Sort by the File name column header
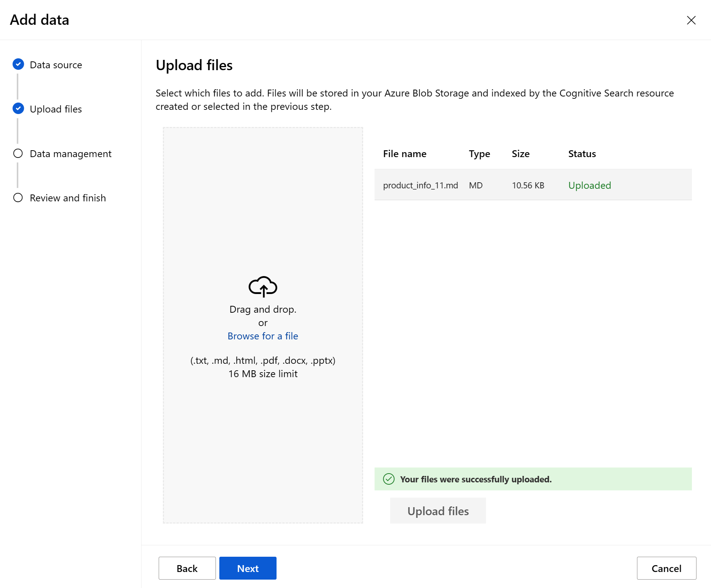 [x=405, y=154]
